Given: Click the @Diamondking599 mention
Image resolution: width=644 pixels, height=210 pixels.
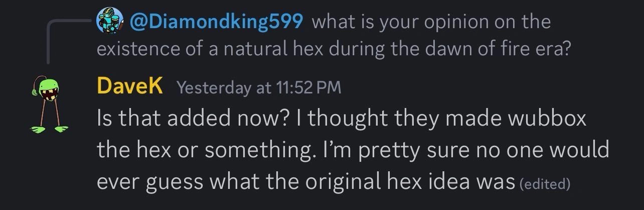Looking at the screenshot, I should [x=216, y=22].
